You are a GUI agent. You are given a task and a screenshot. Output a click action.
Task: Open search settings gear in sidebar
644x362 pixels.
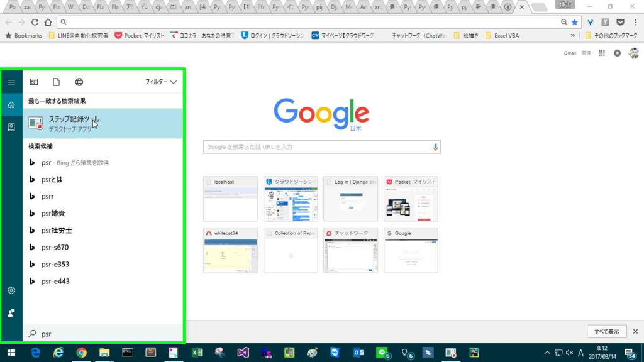pyautogui.click(x=11, y=290)
